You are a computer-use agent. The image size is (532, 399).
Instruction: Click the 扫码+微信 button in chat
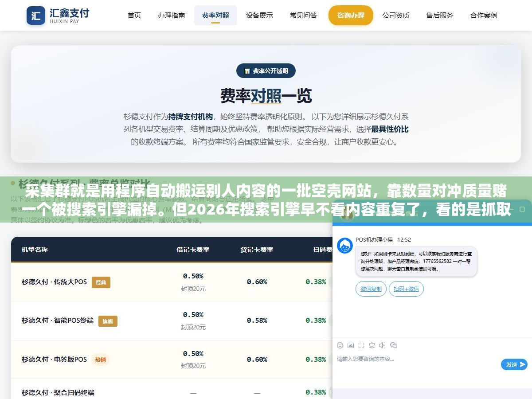(x=406, y=289)
